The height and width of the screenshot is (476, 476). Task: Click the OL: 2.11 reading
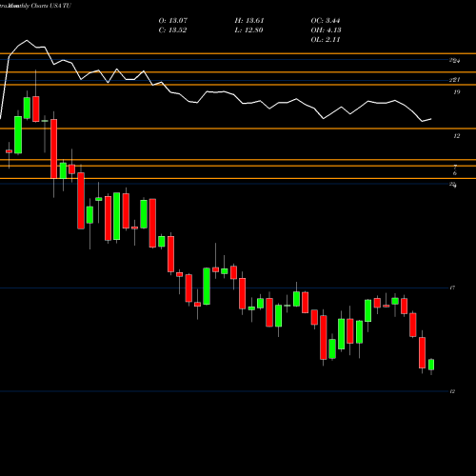pyautogui.click(x=326, y=40)
